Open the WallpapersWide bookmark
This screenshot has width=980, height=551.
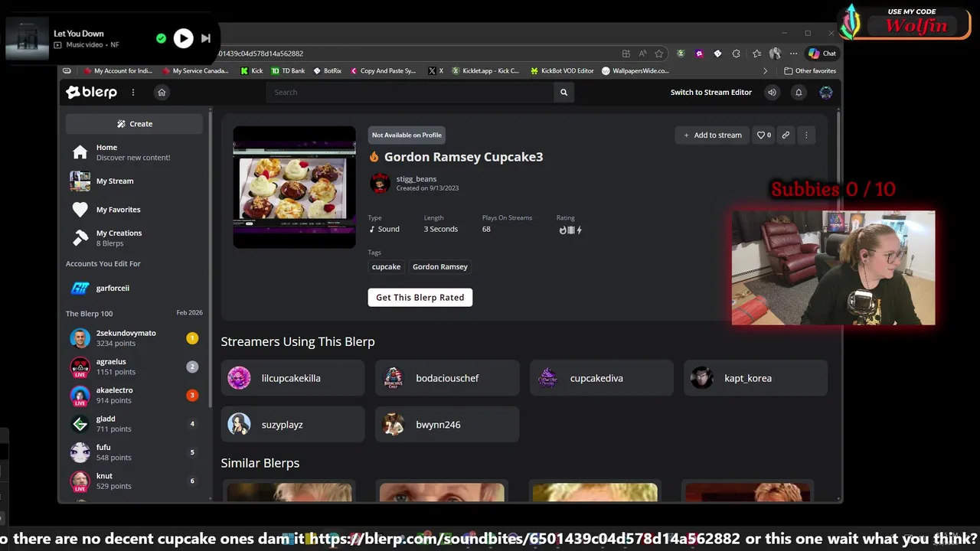click(635, 71)
